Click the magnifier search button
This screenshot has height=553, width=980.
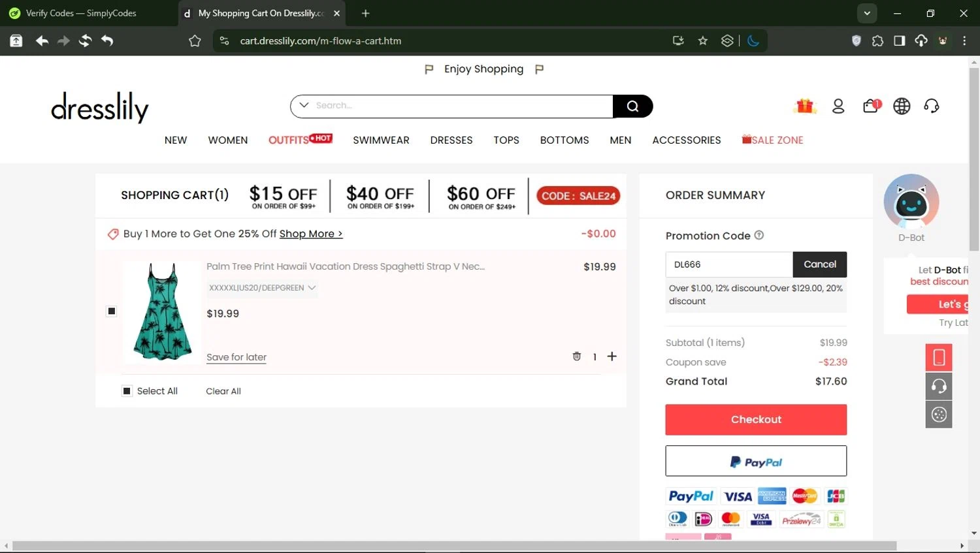632,106
